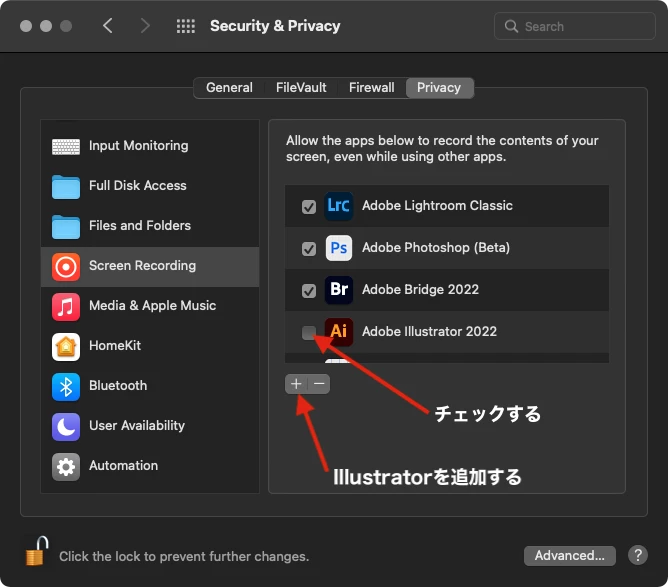Select the Adobe Illustrator 2022 name text
The image size is (668, 587).
pyautogui.click(x=429, y=331)
